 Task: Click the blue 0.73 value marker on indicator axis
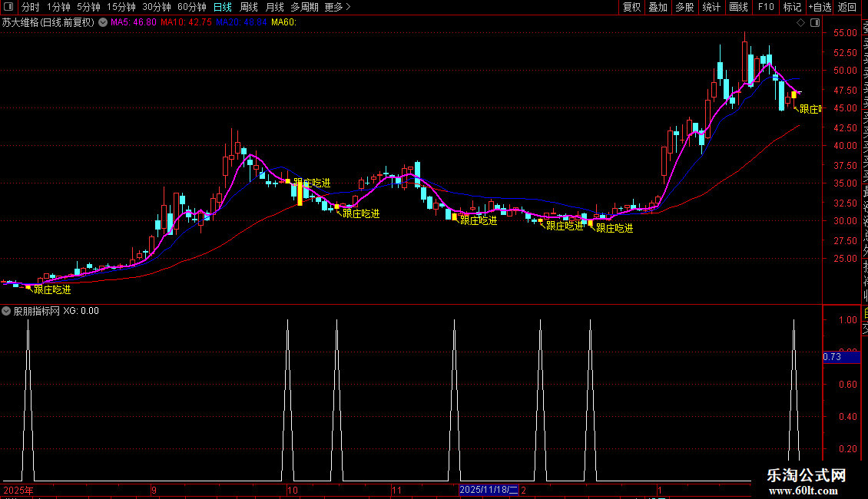click(x=832, y=357)
